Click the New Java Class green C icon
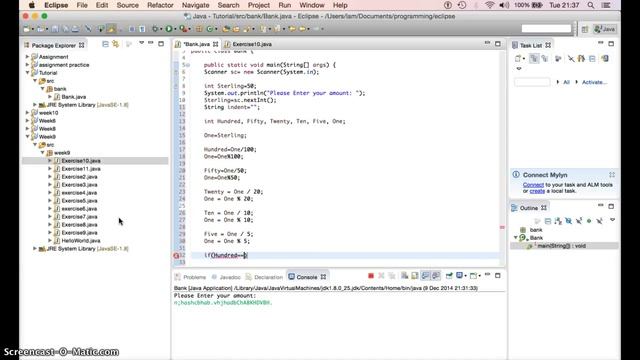 point(210,29)
